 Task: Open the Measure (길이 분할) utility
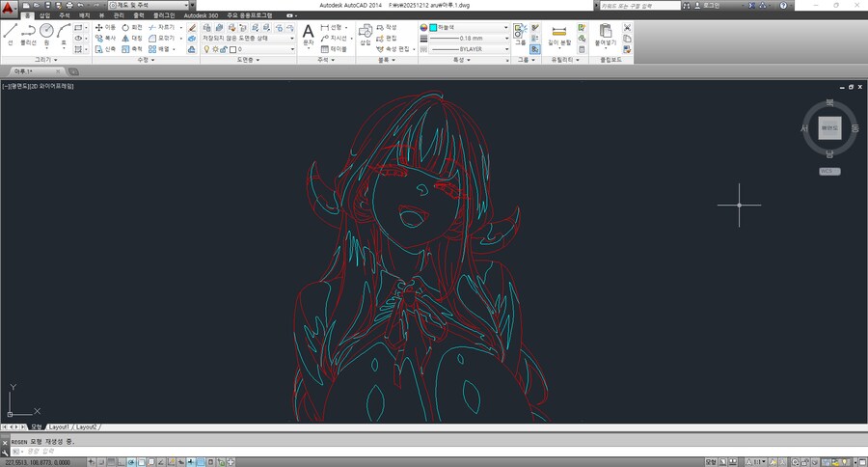tap(559, 35)
